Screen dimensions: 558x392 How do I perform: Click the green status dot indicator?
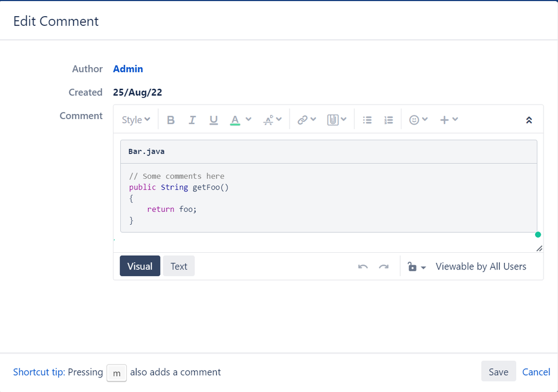tap(538, 235)
